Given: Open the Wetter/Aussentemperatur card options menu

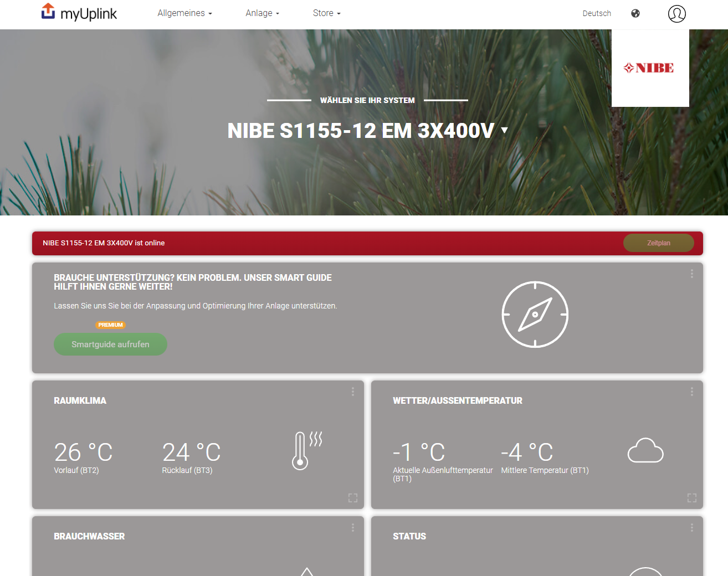Looking at the screenshot, I should tap(691, 392).
